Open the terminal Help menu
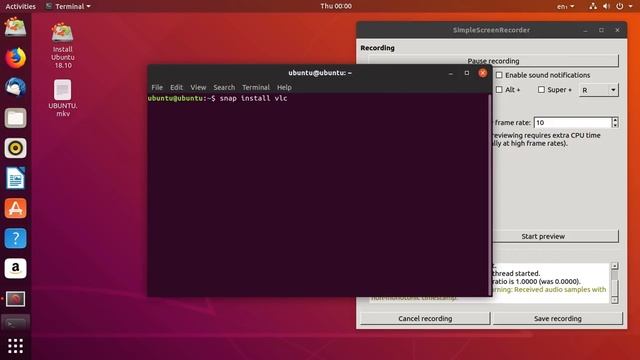 click(x=284, y=87)
